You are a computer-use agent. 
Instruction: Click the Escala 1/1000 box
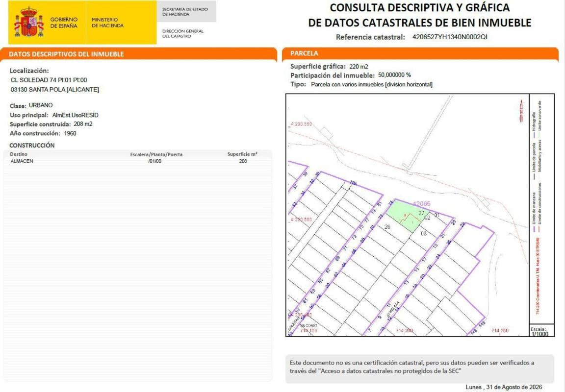click(541, 331)
